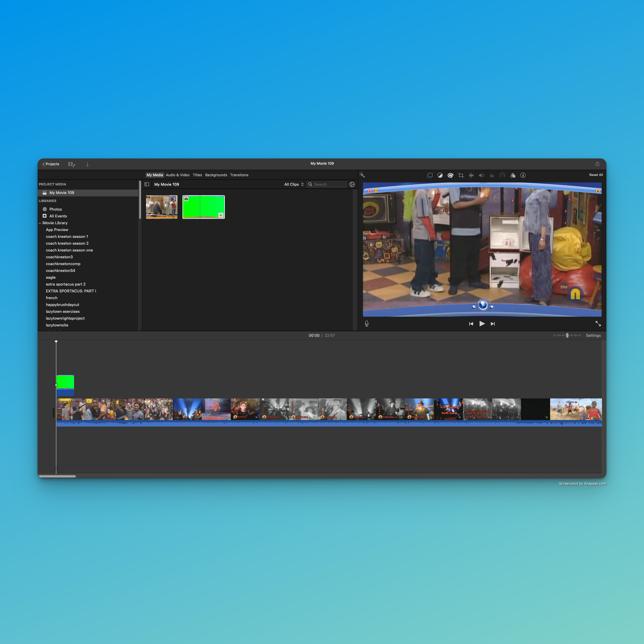Open the clip filter and audio effects
The width and height of the screenshot is (644, 644).
coord(513,175)
